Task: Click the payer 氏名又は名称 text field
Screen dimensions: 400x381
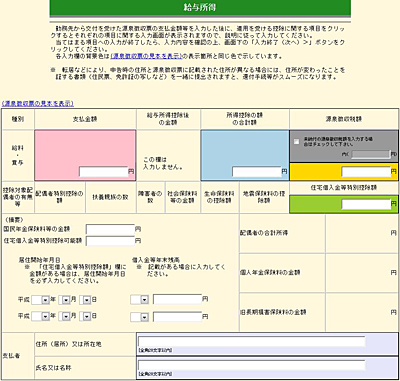Action: [252, 366]
